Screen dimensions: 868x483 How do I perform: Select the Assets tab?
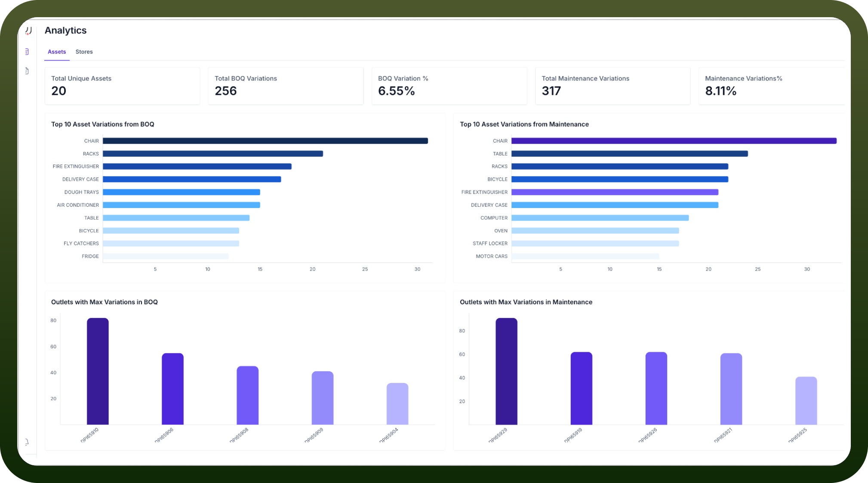coord(57,52)
